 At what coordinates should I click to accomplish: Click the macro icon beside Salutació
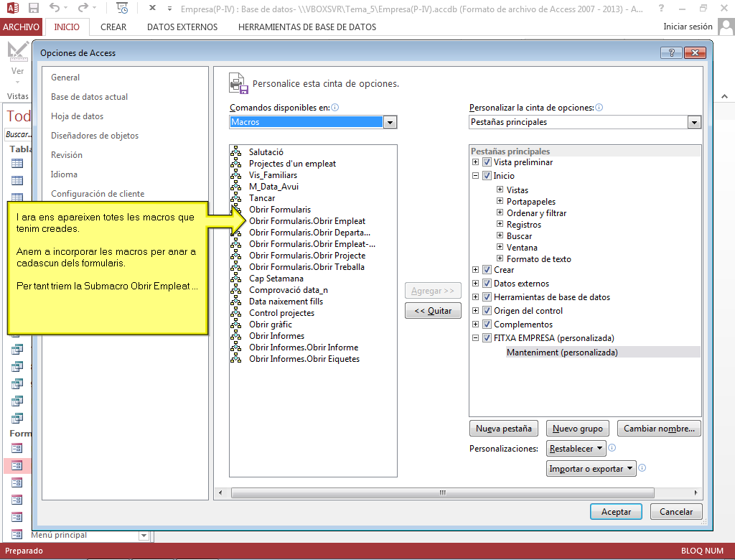click(x=235, y=151)
